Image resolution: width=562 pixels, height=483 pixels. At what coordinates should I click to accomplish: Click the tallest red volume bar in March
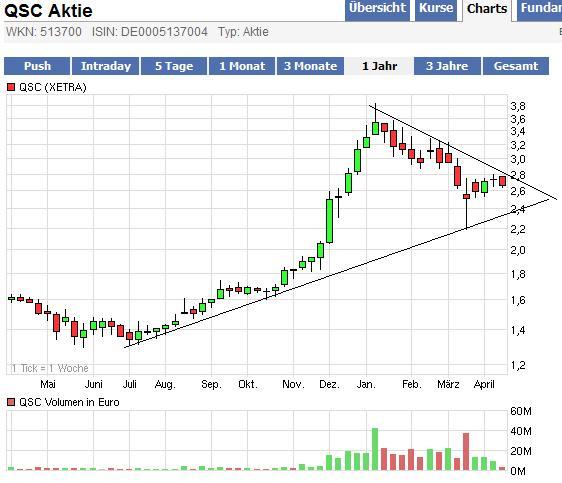tap(466, 451)
